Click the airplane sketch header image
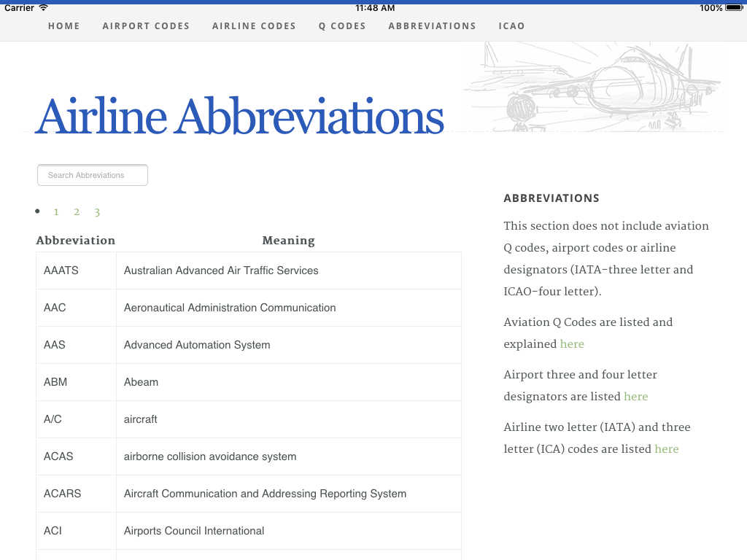The image size is (747, 560). coord(593,87)
